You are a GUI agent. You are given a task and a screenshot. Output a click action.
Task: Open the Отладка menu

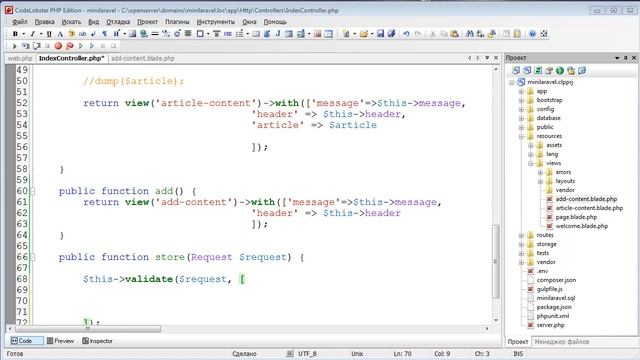118,22
